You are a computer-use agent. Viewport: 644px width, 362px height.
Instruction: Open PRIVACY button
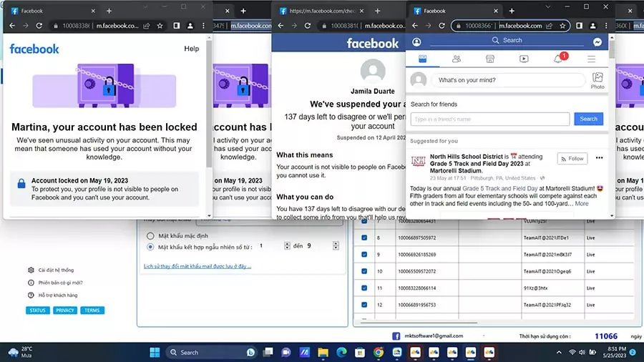point(65,310)
